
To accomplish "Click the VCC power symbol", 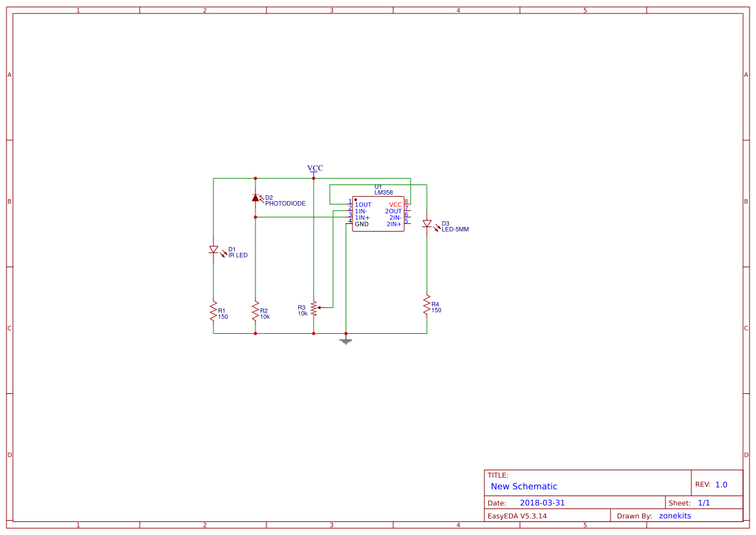I will [315, 170].
